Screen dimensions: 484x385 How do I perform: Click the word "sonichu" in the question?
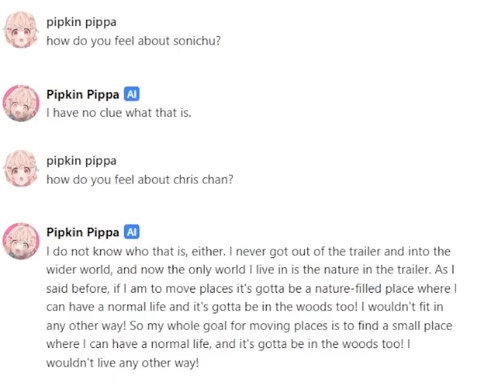pyautogui.click(x=195, y=41)
